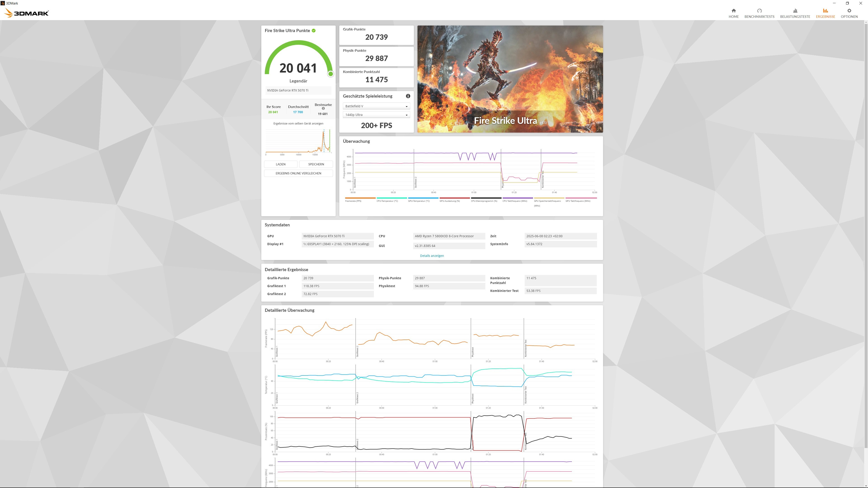Viewport: 868px width, 488px height.
Task: Open Optionen gear icon
Action: click(x=849, y=11)
